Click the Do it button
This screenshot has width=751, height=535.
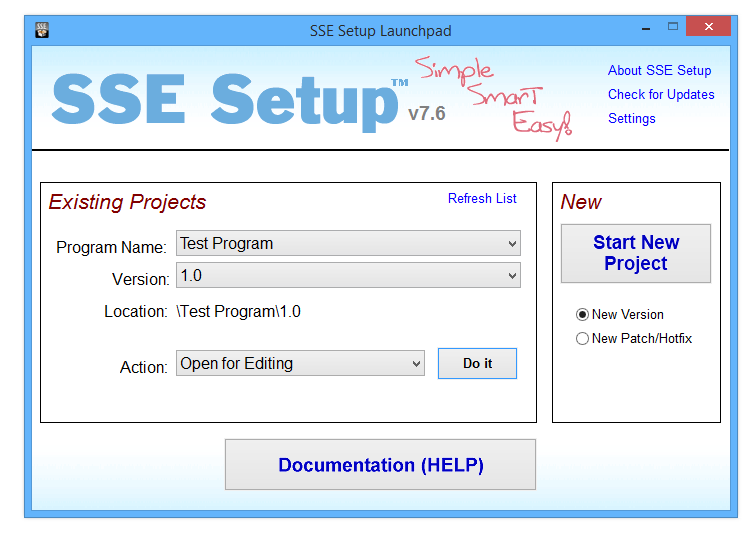tap(477, 364)
